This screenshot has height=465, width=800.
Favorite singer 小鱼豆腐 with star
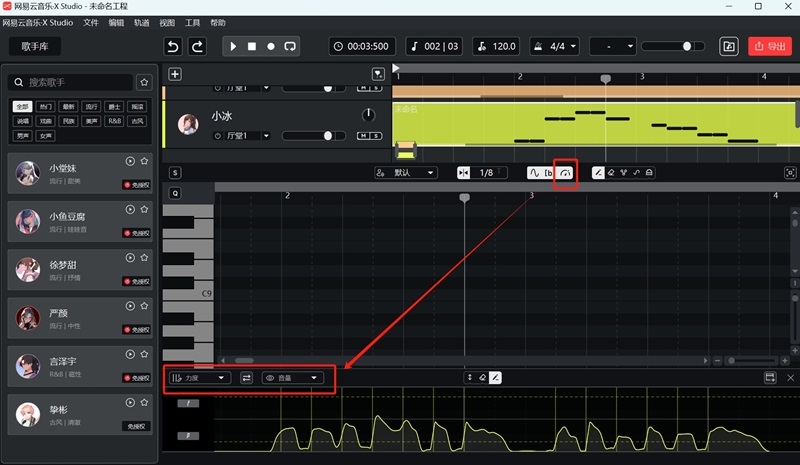click(x=144, y=209)
